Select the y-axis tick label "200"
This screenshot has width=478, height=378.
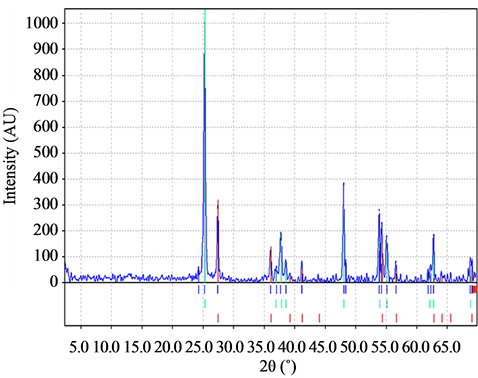(46, 230)
